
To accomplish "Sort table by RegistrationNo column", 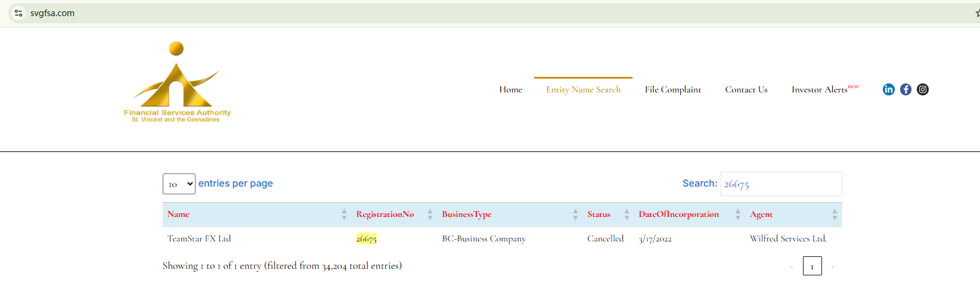I will pos(395,215).
